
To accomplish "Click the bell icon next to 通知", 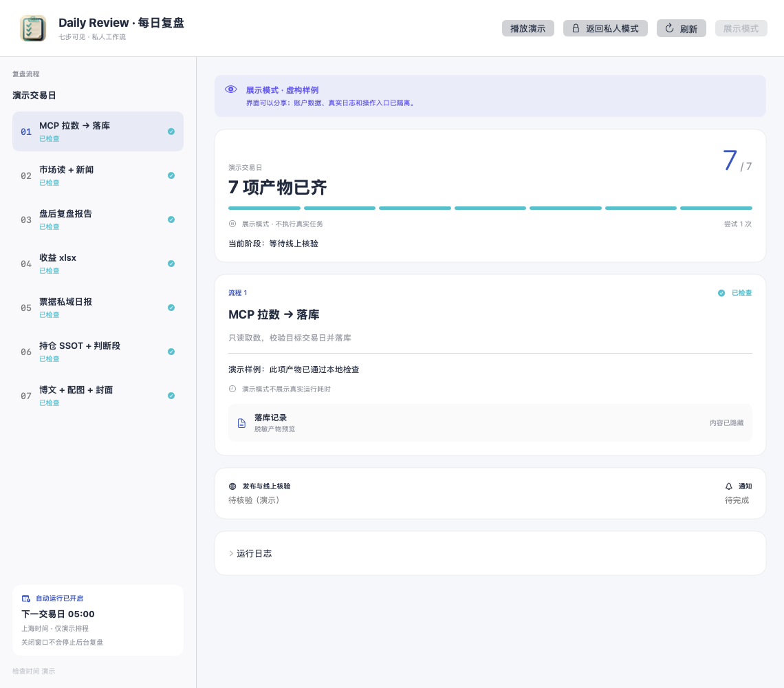I will [729, 486].
